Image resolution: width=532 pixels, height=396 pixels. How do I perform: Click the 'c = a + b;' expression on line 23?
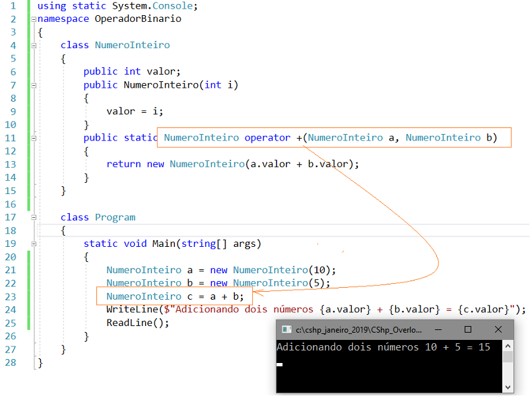point(215,296)
